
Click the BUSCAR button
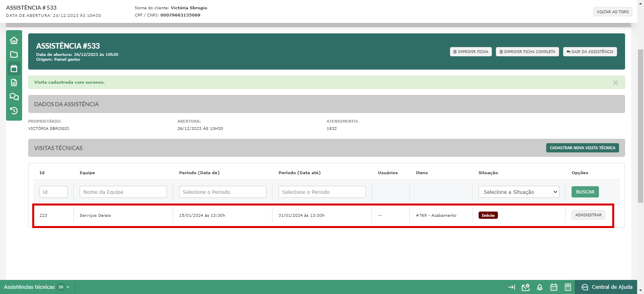(585, 192)
